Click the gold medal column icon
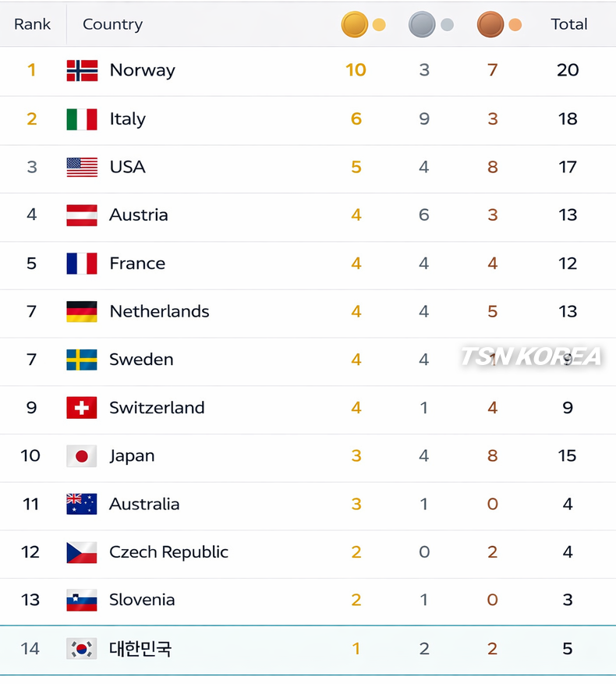The height and width of the screenshot is (684, 616). coord(355,25)
